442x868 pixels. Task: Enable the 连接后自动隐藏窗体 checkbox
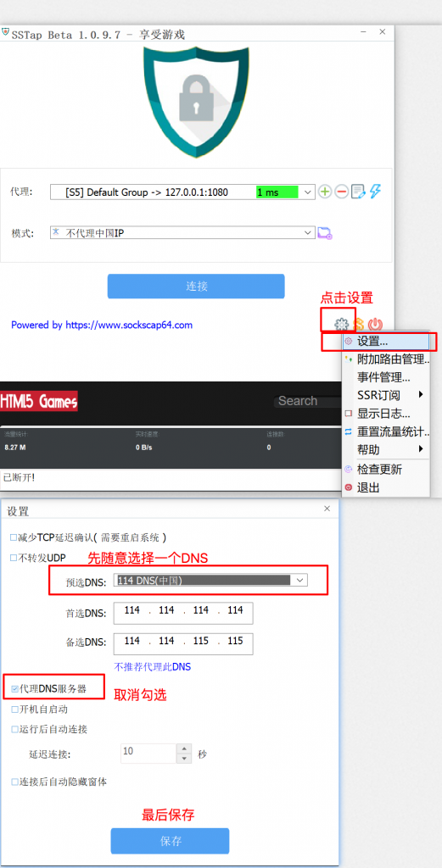tap(14, 782)
